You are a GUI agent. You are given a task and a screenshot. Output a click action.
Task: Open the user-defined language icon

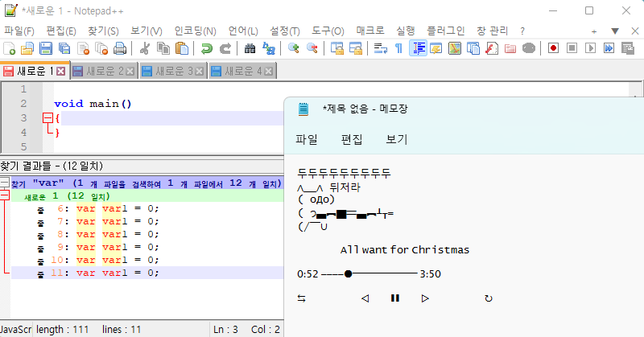[436, 48]
